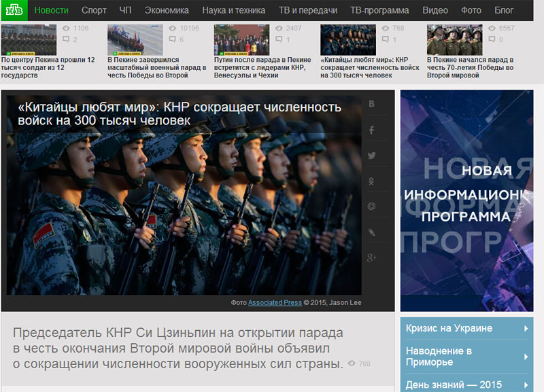Share article on Twitter
The width and height of the screenshot is (544, 392).
click(372, 155)
